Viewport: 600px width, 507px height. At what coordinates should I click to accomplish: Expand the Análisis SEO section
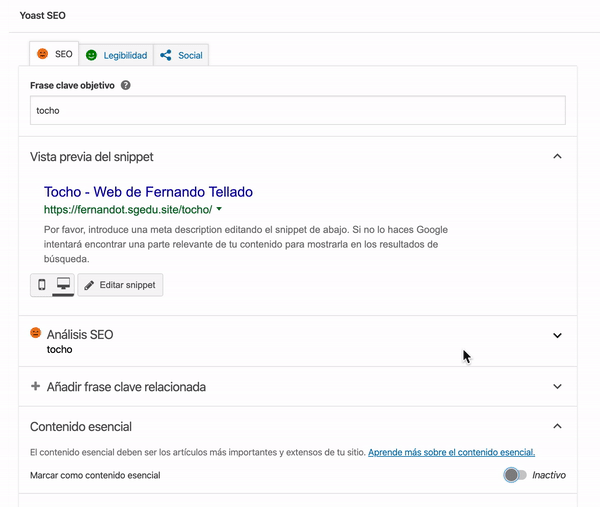point(558,335)
